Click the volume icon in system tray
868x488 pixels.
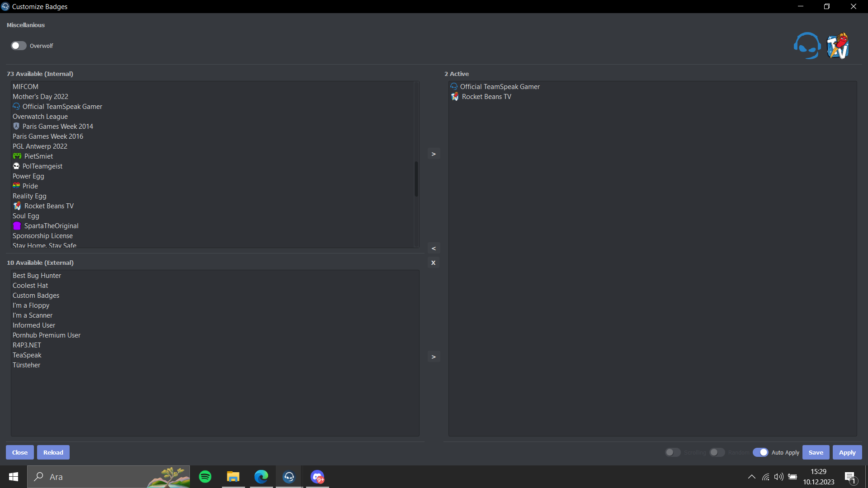(x=778, y=477)
